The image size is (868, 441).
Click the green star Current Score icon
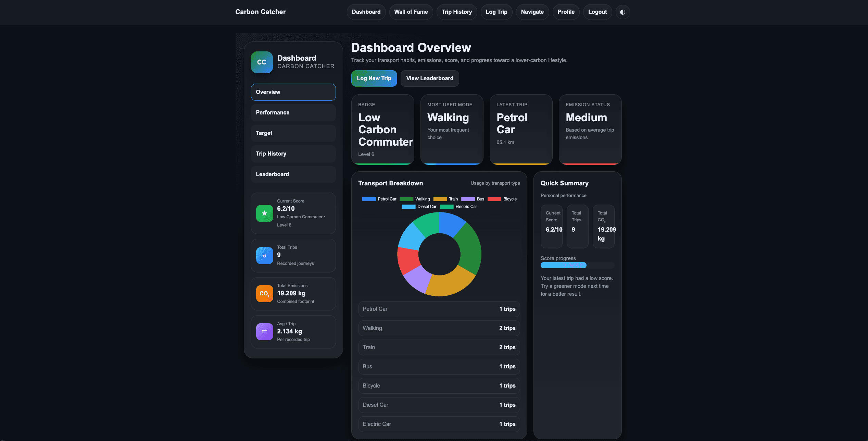[x=264, y=213]
